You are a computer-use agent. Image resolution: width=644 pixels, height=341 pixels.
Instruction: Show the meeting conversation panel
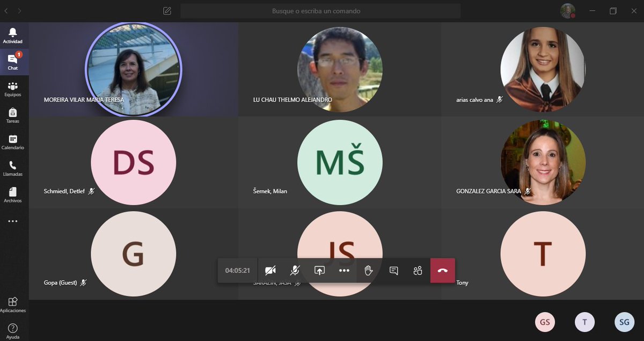coord(393,271)
